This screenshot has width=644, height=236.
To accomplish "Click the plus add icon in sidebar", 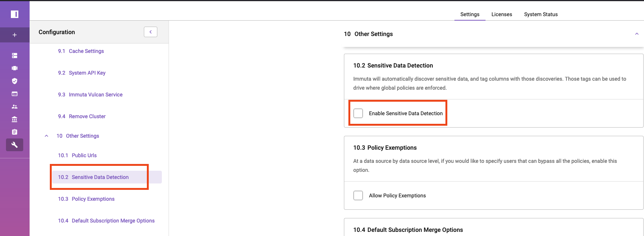I will (x=15, y=35).
